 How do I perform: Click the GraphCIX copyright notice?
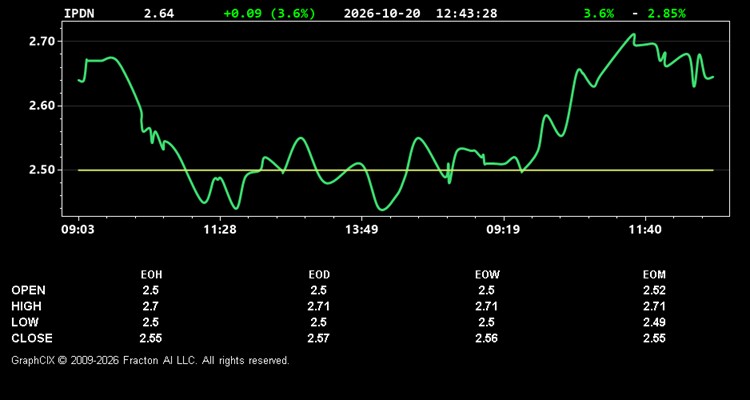pos(150,360)
